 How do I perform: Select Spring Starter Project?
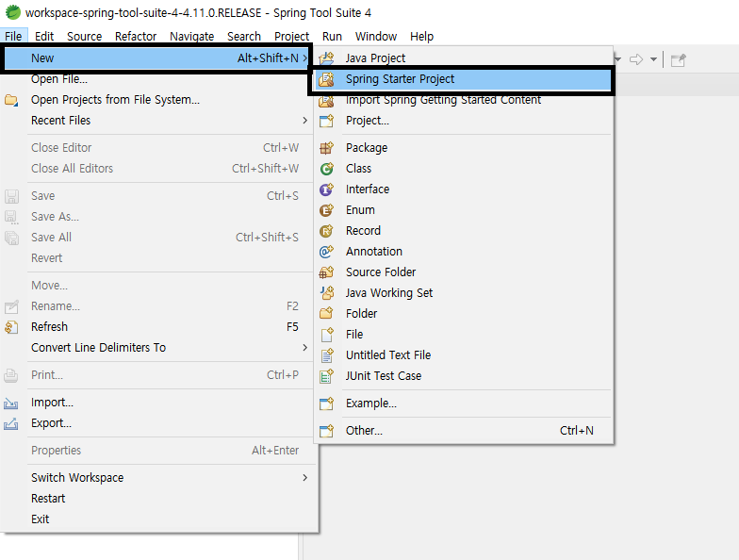click(462, 79)
